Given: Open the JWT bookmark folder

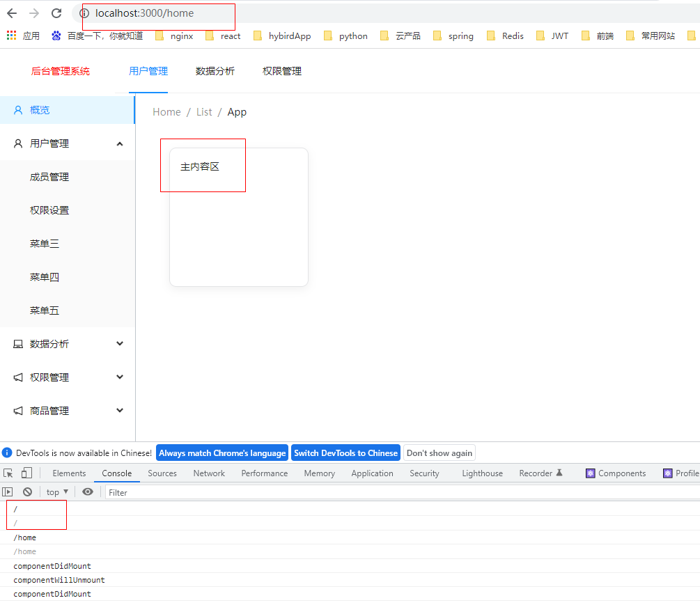Looking at the screenshot, I should [x=552, y=36].
